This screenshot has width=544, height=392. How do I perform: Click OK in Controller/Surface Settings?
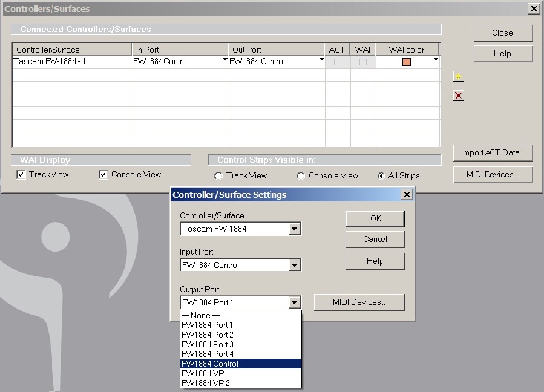[375, 218]
